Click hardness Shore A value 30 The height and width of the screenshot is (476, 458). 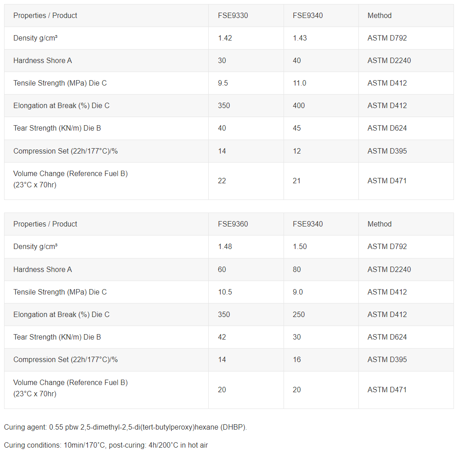tap(222, 61)
